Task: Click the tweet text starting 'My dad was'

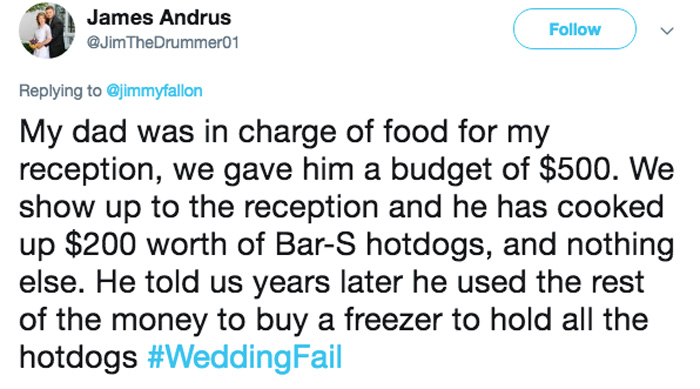Action: tap(346, 244)
